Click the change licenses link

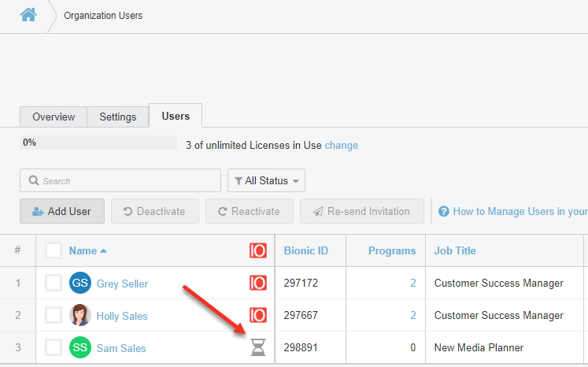click(x=341, y=145)
